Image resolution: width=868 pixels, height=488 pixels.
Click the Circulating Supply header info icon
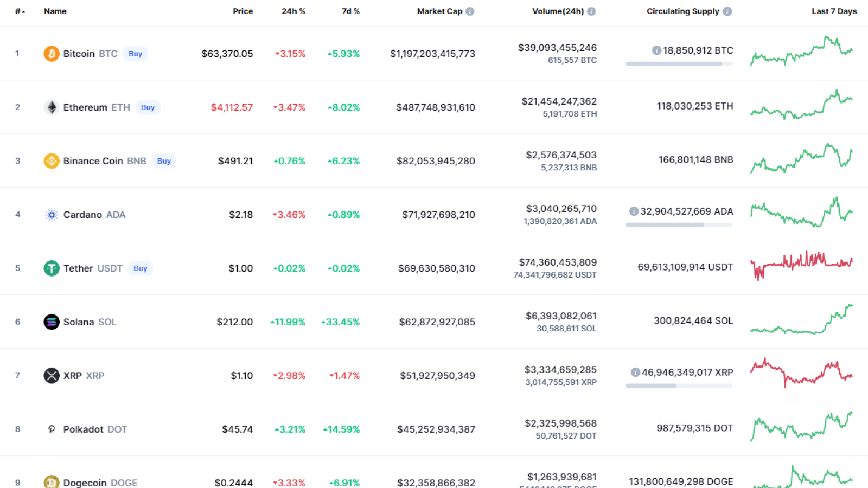(727, 11)
